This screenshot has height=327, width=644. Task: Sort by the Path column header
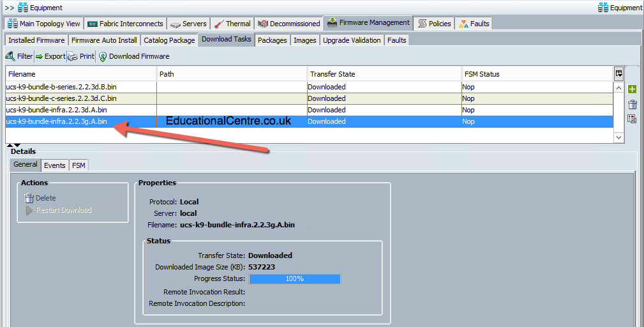point(232,74)
